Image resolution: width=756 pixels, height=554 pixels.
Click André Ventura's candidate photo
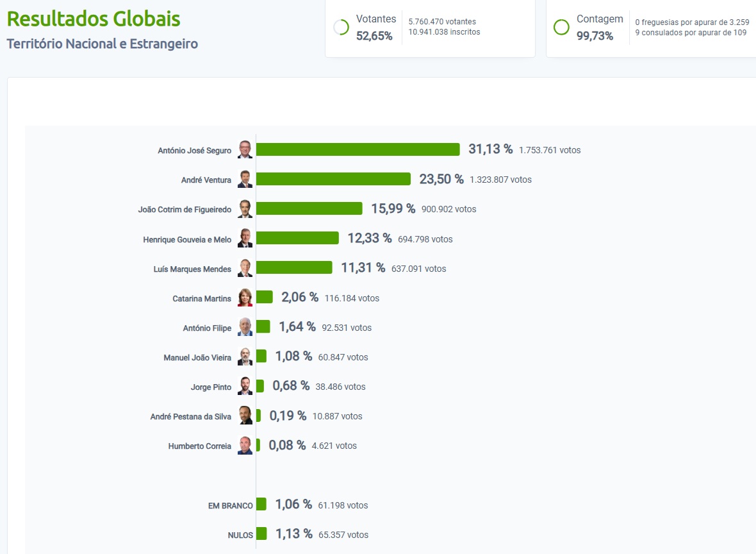[245, 180]
